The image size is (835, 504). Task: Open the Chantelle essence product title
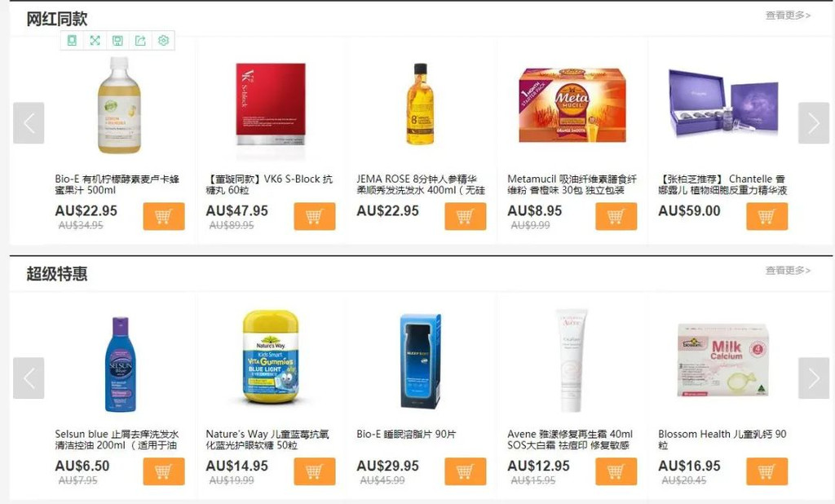click(722, 184)
